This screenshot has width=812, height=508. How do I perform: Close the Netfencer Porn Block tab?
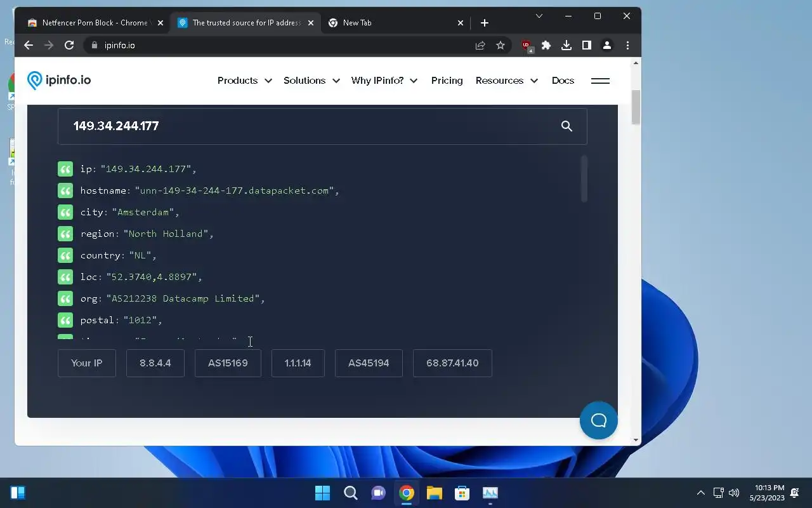160,23
